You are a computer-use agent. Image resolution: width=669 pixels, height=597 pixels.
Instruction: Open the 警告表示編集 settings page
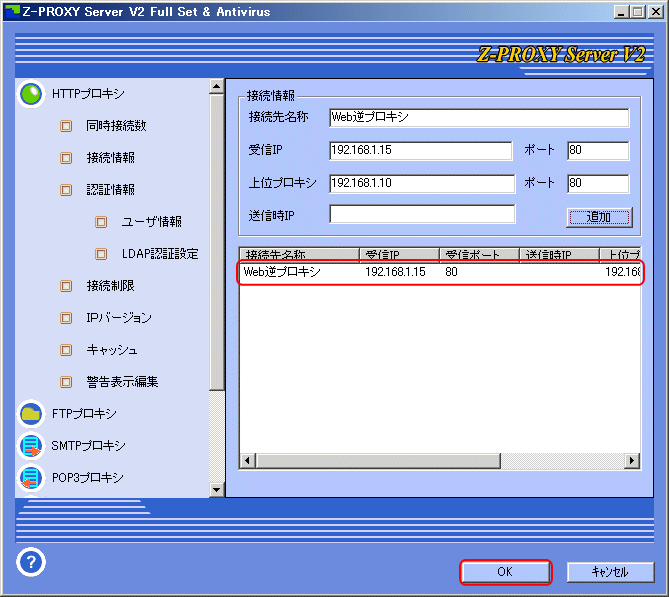[122, 382]
